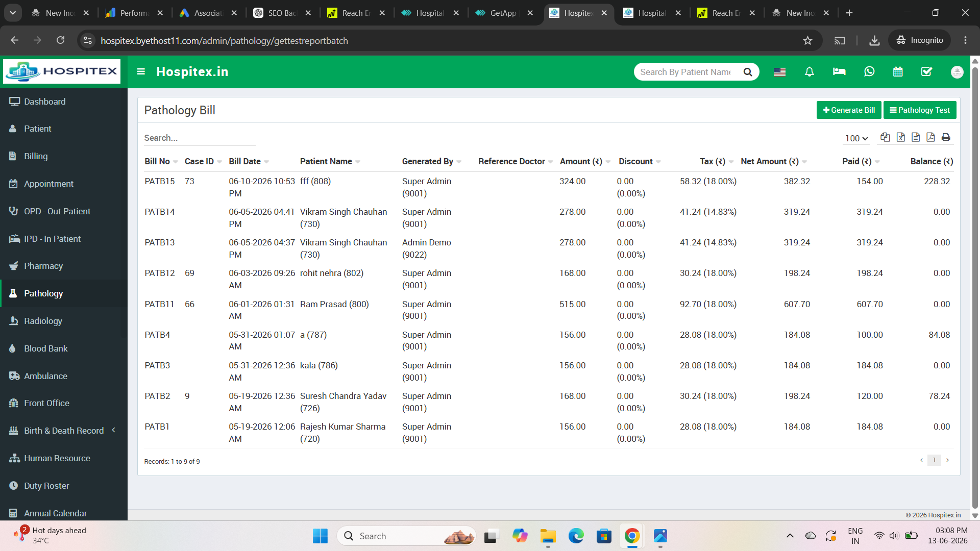Viewport: 980px width, 551px height.
Task: Click the Hospitex logo
Action: pos(62,71)
